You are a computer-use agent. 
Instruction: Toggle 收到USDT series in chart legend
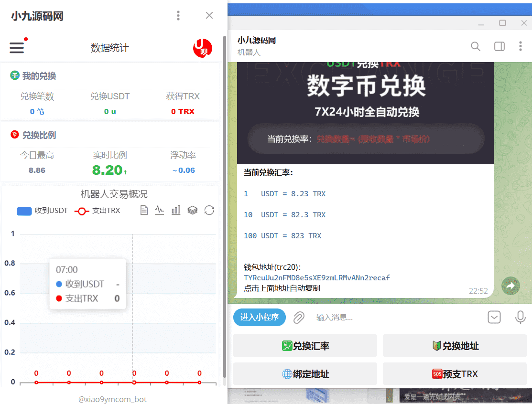[42, 211]
